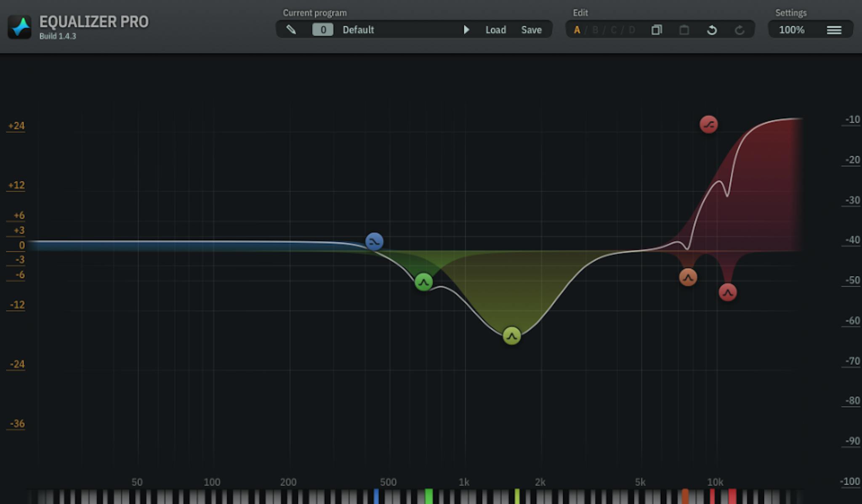
Task: Select the orange bell filter node
Action: (688, 277)
